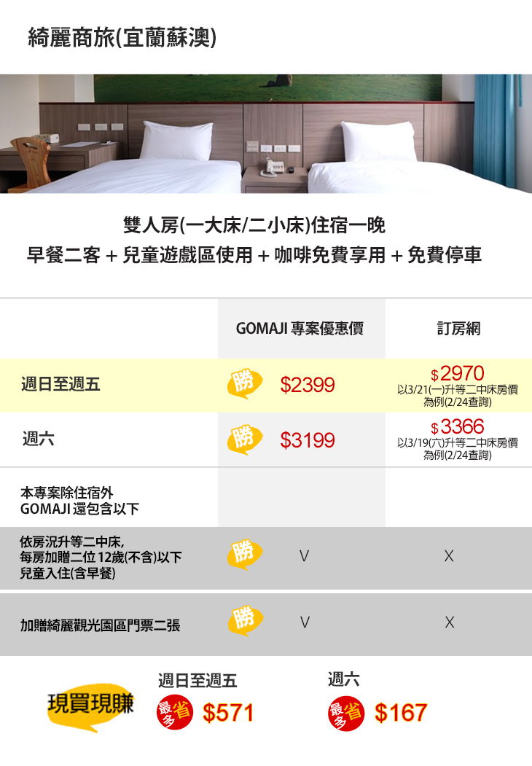Click the $3199 Saturday GOMAJI price
532x766 pixels.
(308, 440)
